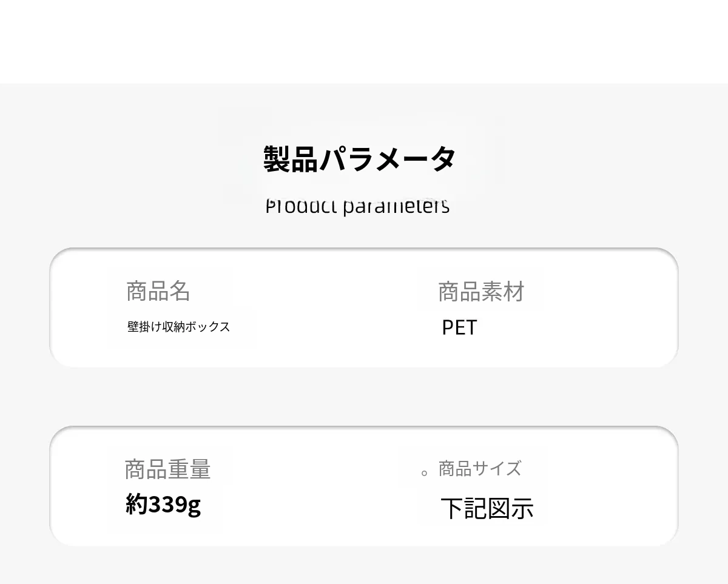The width and height of the screenshot is (728, 584).
Task: Click the word "Product" in the subtitle
Action: [x=301, y=206]
